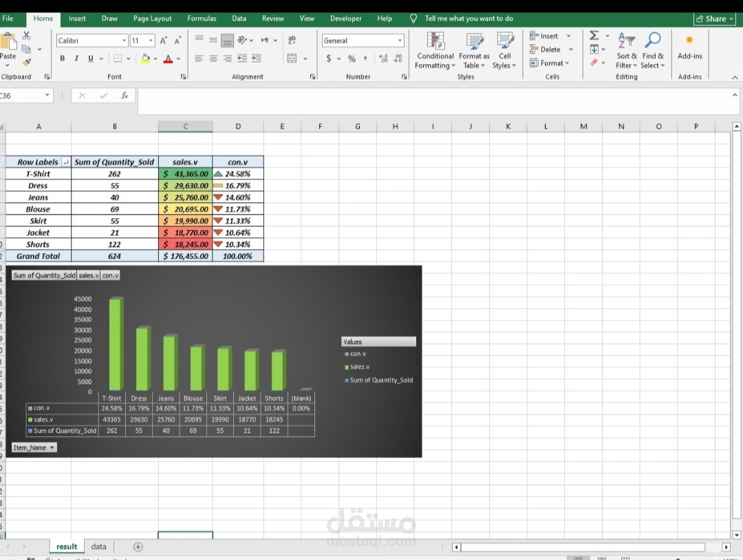This screenshot has width=743, height=560.
Task: Open the Insert ribbon tab
Action: coord(77,19)
